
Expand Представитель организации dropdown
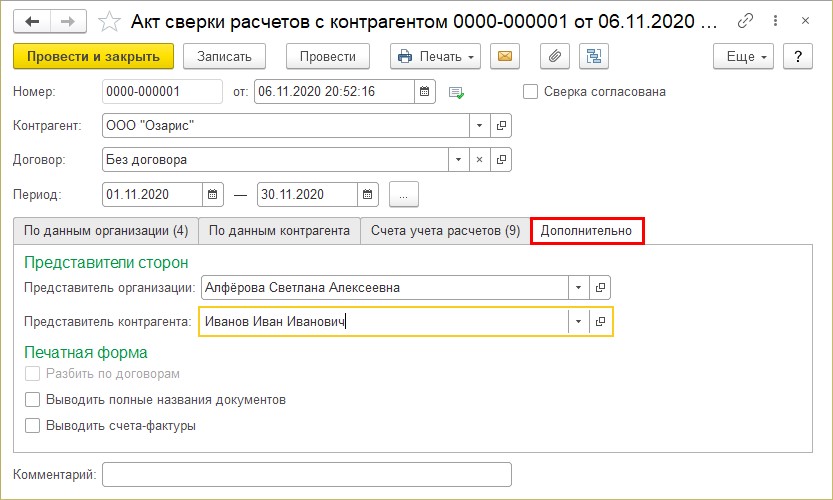[579, 287]
